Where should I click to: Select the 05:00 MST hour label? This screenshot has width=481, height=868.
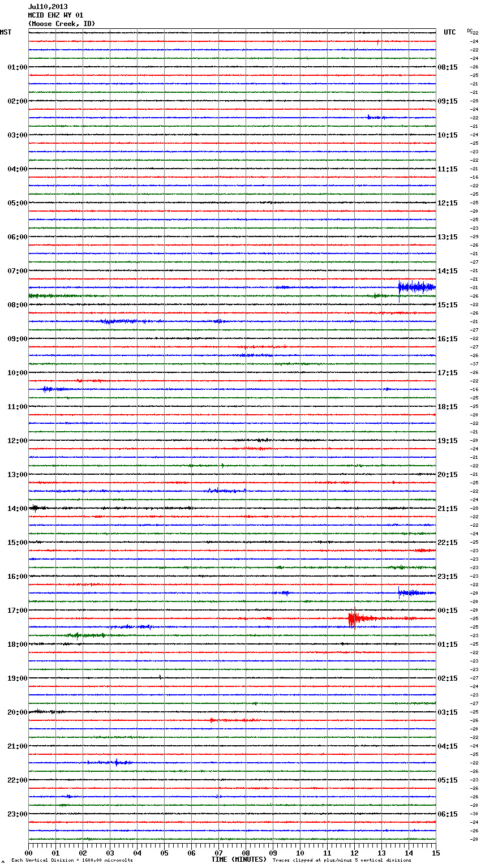click(x=18, y=203)
